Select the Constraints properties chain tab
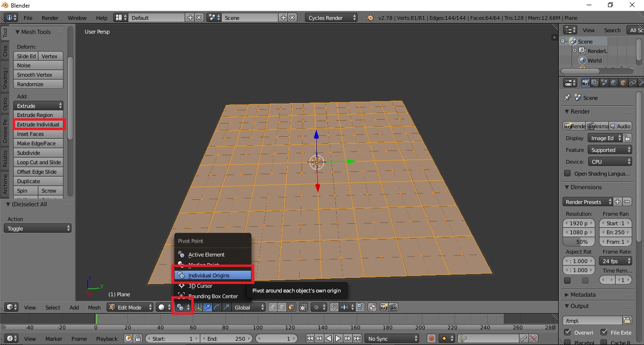Screen dimensions: 644x345 tap(632, 83)
